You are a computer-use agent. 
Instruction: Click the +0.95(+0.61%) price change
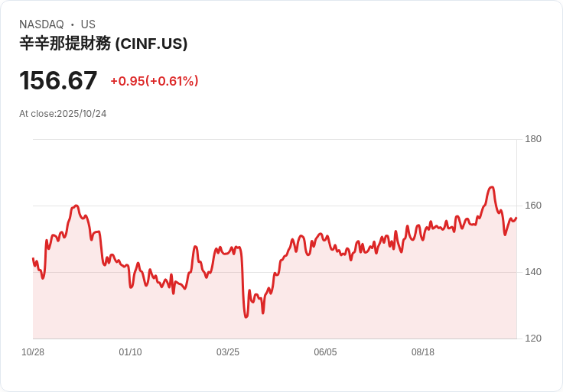click(154, 81)
